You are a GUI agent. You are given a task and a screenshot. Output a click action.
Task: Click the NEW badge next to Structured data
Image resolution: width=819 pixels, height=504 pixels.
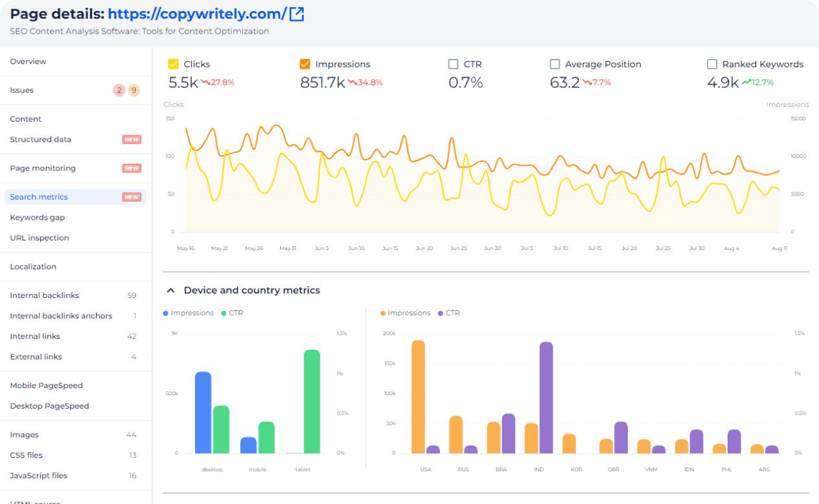click(x=132, y=139)
